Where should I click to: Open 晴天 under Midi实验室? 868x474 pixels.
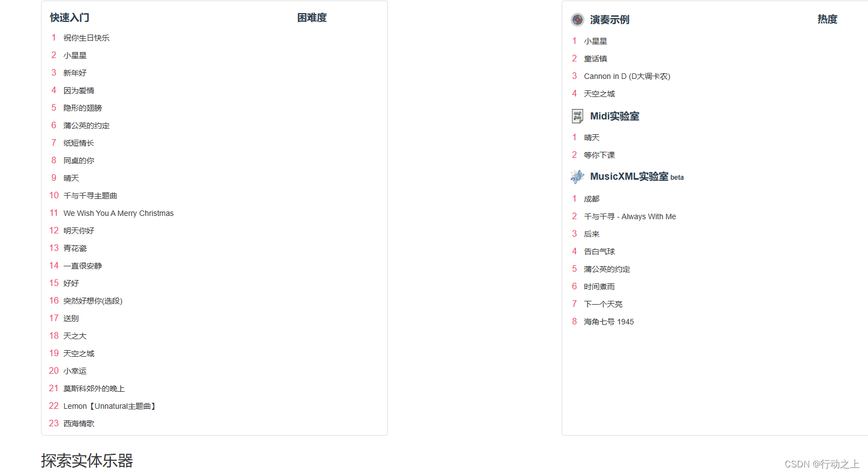(592, 138)
